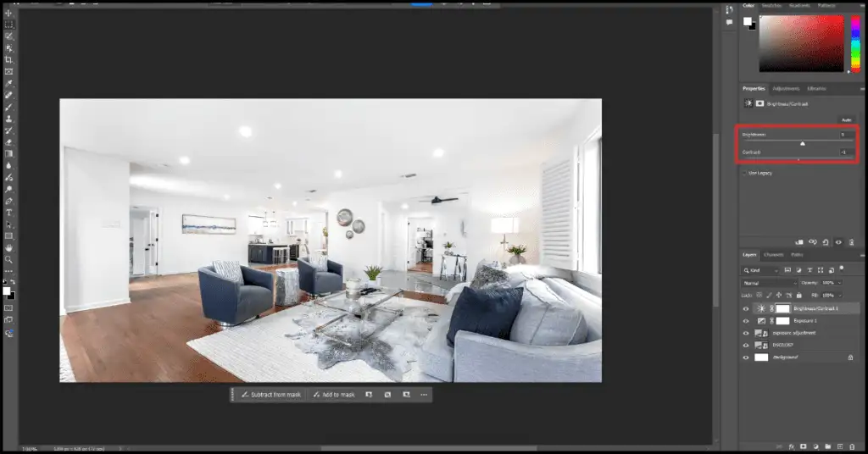
Task: Hide the Exposure 1 layer
Action: pos(746,321)
